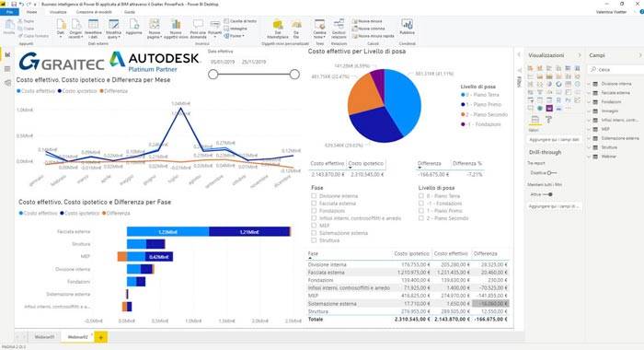Check 0 - Piano Terra checkbox
This screenshot has height=350, width=644.
coord(421,196)
